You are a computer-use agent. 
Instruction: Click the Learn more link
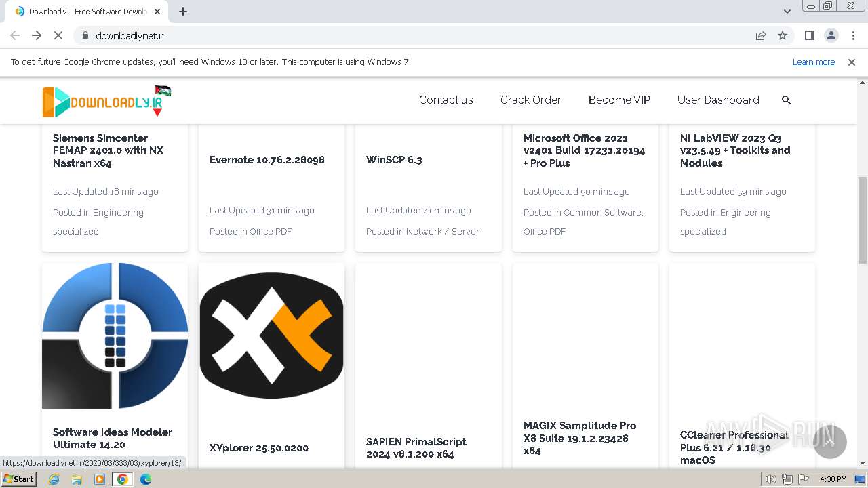814,62
